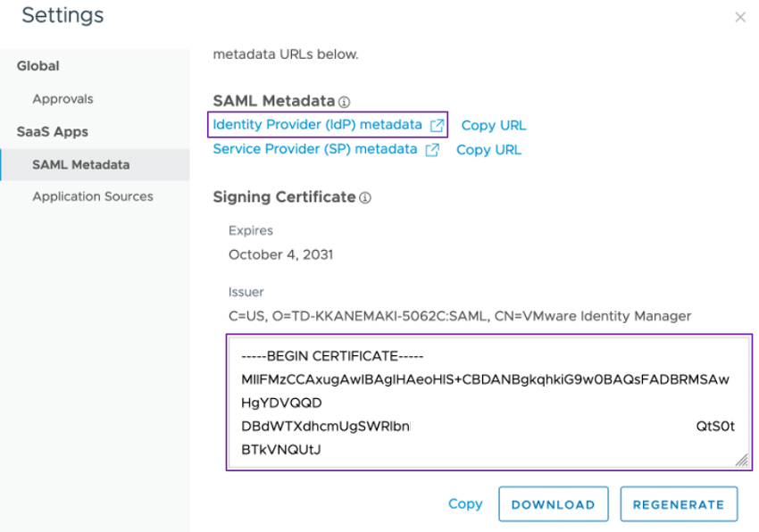The image size is (759, 532).
Task: Select Approvals in the settings sidebar
Action: point(63,99)
